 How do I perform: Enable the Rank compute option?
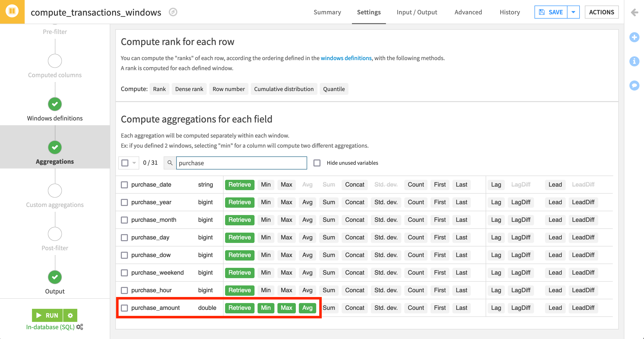click(x=159, y=89)
